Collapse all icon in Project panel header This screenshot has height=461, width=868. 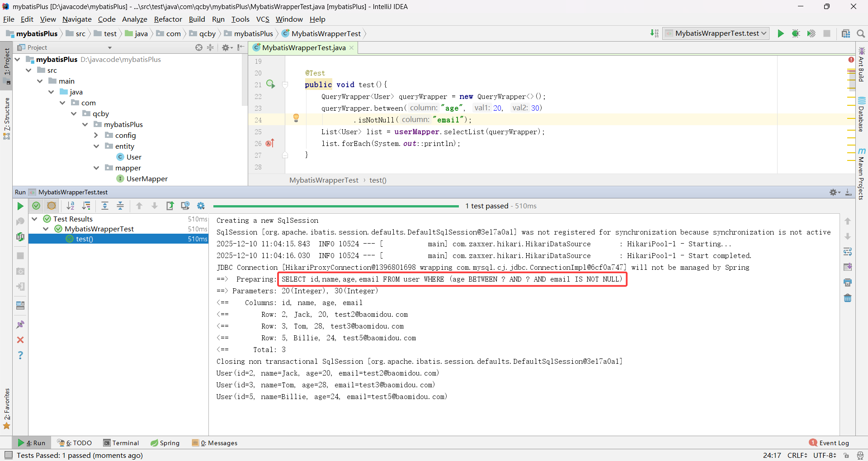tap(210, 47)
